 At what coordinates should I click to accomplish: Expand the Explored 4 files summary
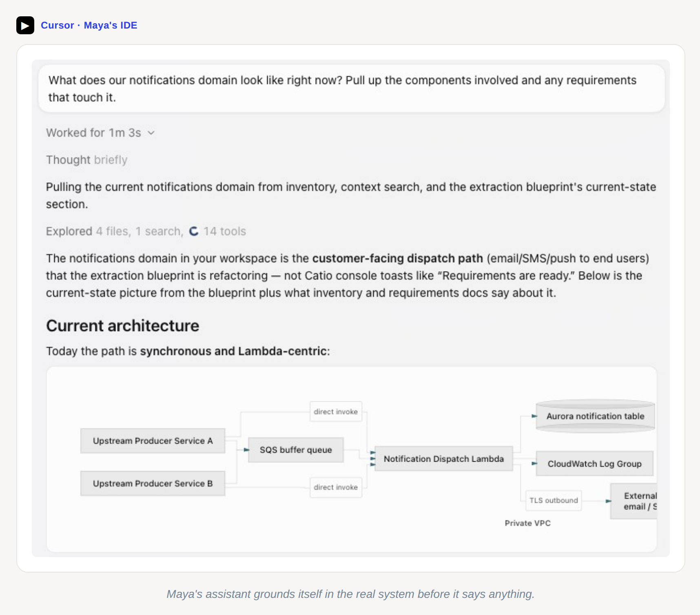click(88, 231)
